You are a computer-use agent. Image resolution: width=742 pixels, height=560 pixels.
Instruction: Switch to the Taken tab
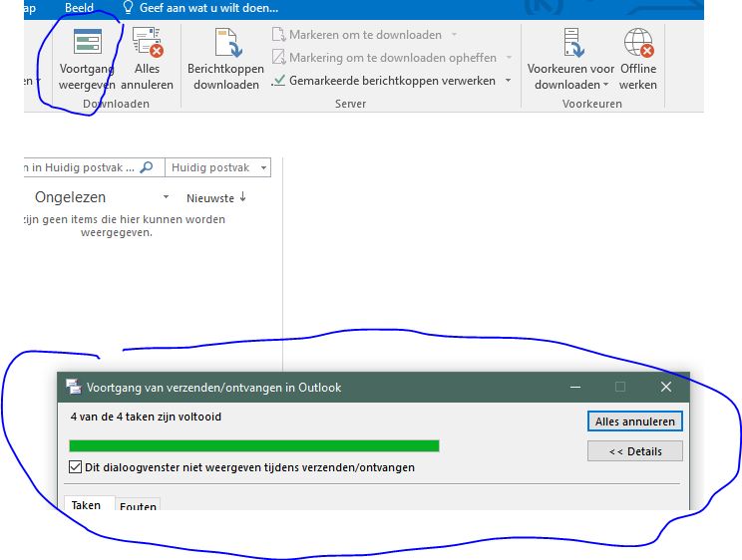[87, 505]
